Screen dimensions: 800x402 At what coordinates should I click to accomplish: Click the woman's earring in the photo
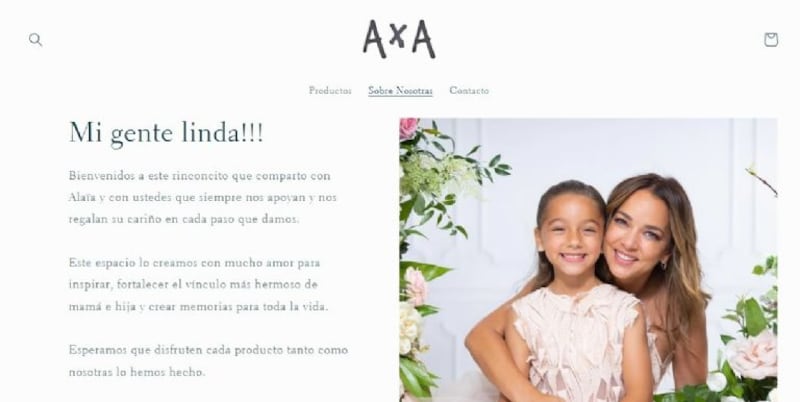(x=663, y=265)
